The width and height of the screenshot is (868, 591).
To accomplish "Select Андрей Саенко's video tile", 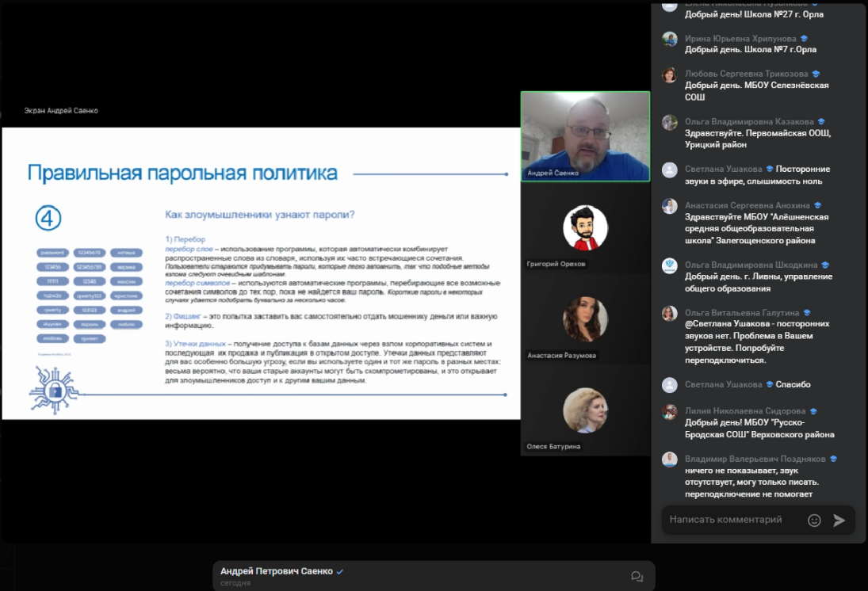I will [585, 136].
